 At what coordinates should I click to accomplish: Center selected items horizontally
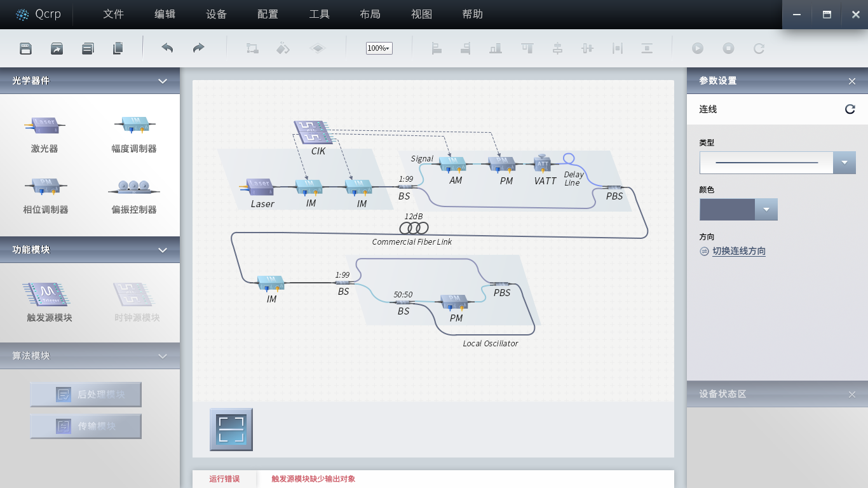(557, 48)
